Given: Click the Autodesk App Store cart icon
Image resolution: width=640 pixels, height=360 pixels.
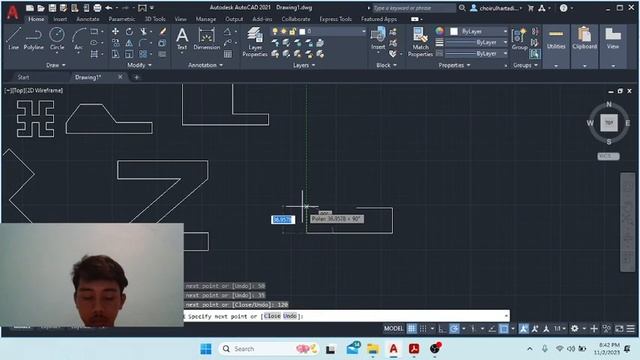Looking at the screenshot, I should pyautogui.click(x=531, y=8).
